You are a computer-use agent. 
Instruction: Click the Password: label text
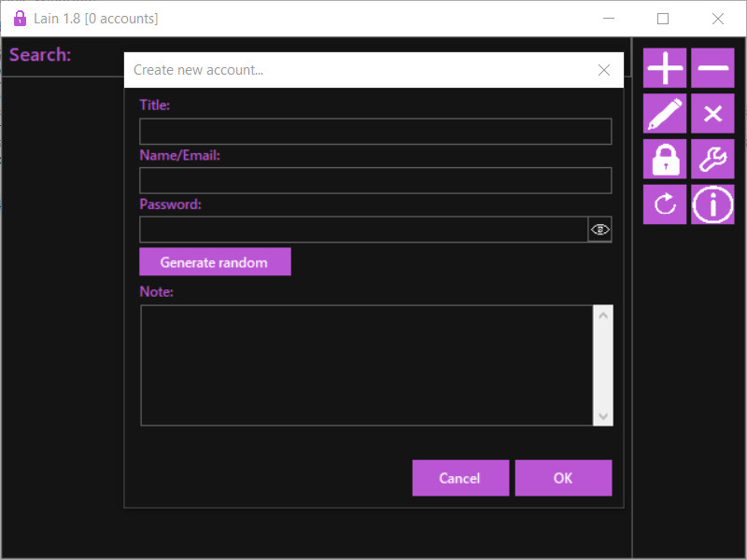click(x=171, y=204)
